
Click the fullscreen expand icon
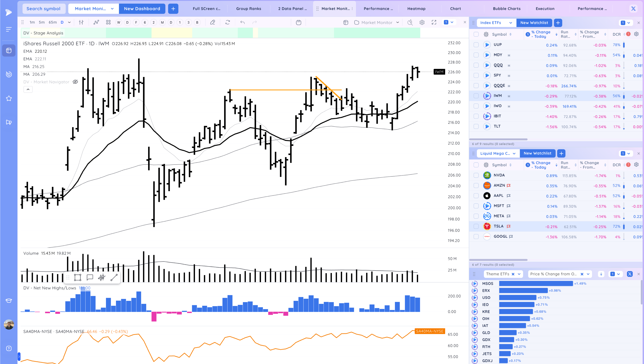coord(434,23)
